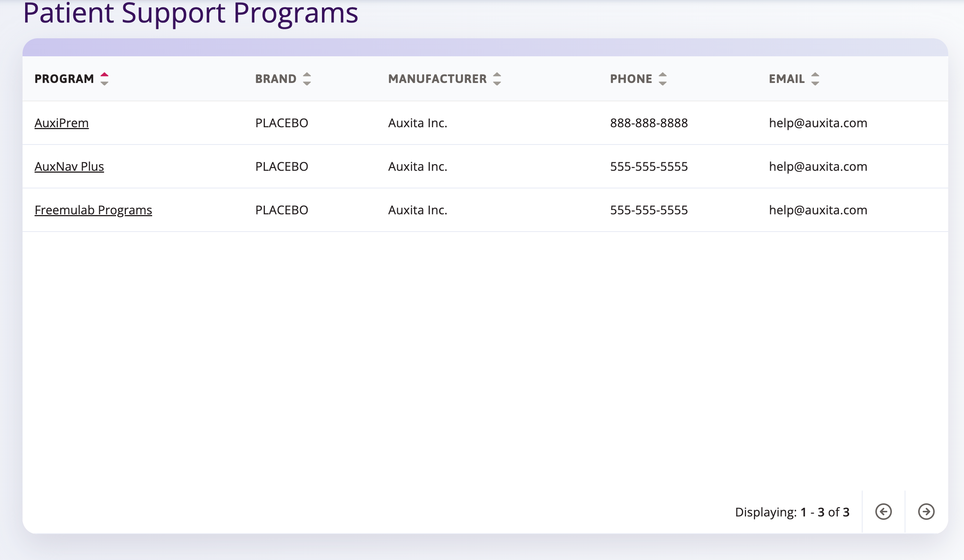964x560 pixels.
Task: Click the Phone column sort icon
Action: pyautogui.click(x=663, y=79)
